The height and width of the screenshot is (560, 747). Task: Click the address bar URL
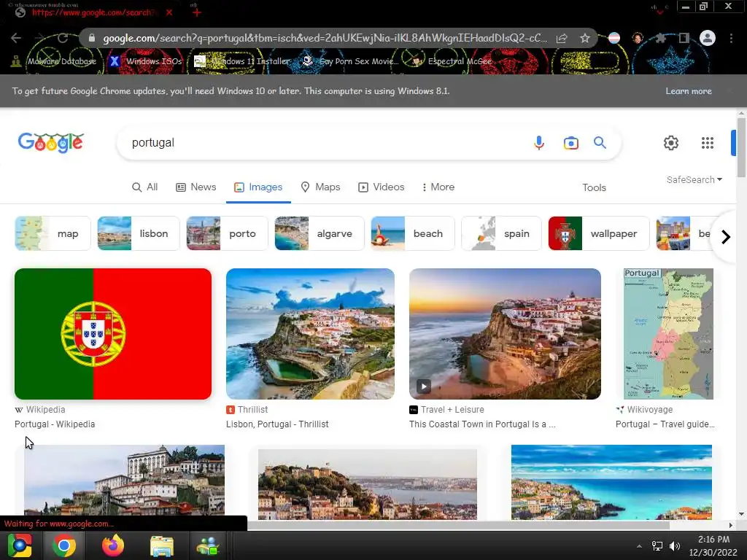[325, 38]
